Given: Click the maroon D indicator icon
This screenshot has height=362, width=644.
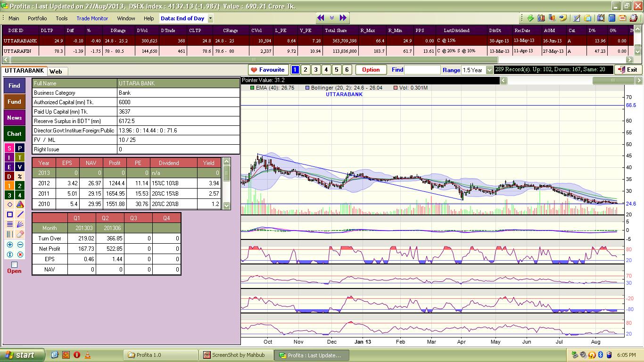Looking at the screenshot, I should 9,176.
